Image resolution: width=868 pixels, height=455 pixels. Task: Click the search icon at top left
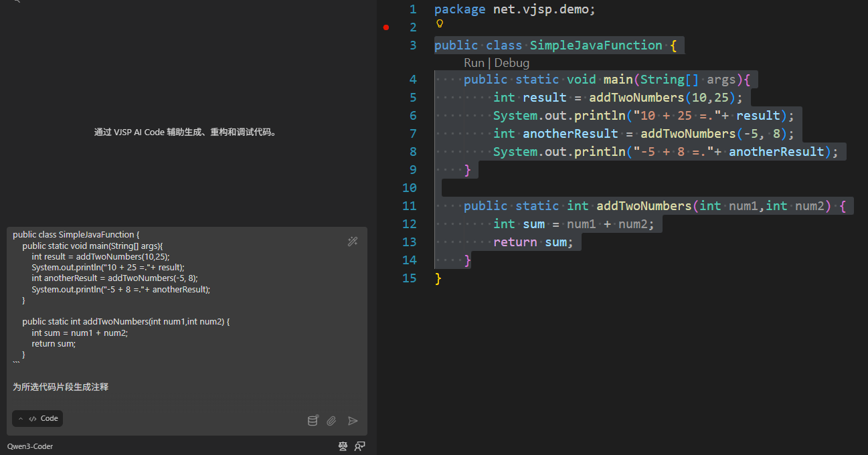click(17, 1)
